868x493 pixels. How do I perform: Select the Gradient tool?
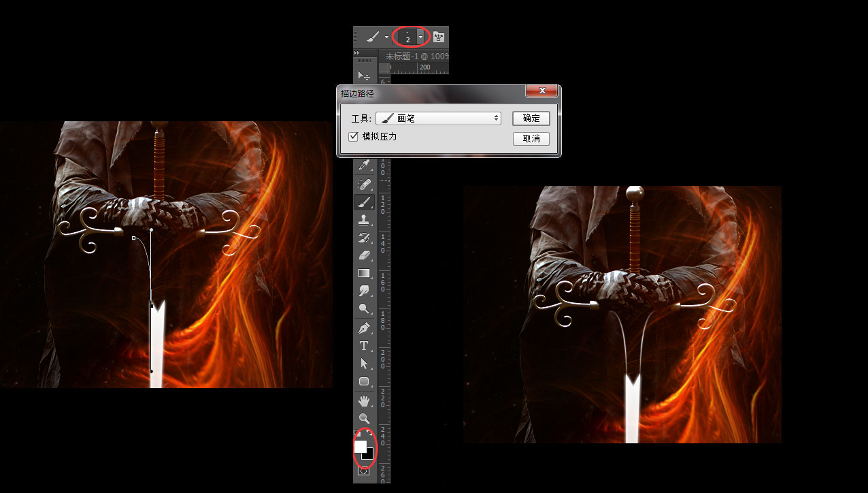[x=364, y=273]
